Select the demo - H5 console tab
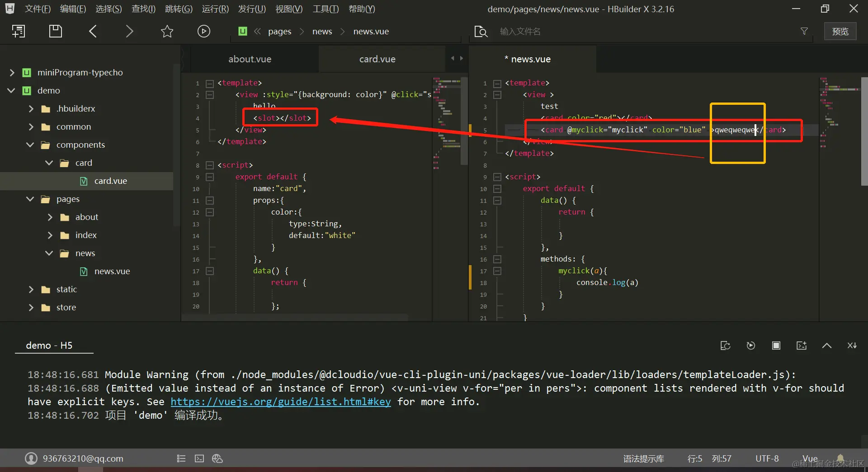Screen dimensions: 868x472 [49, 346]
